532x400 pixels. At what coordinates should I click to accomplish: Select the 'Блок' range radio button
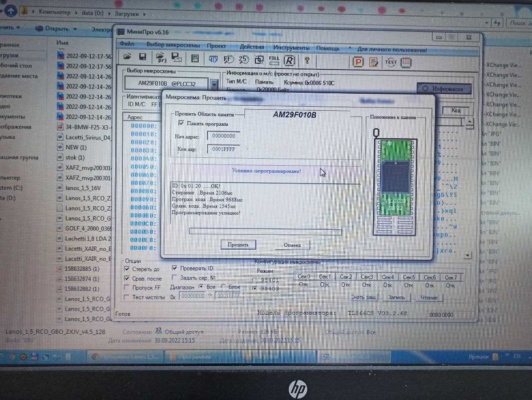coord(223,287)
